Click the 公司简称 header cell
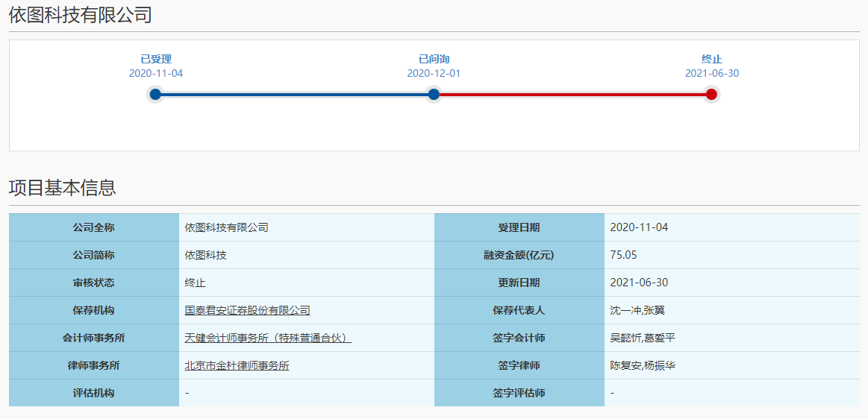The height and width of the screenshot is (419, 868). click(93, 255)
